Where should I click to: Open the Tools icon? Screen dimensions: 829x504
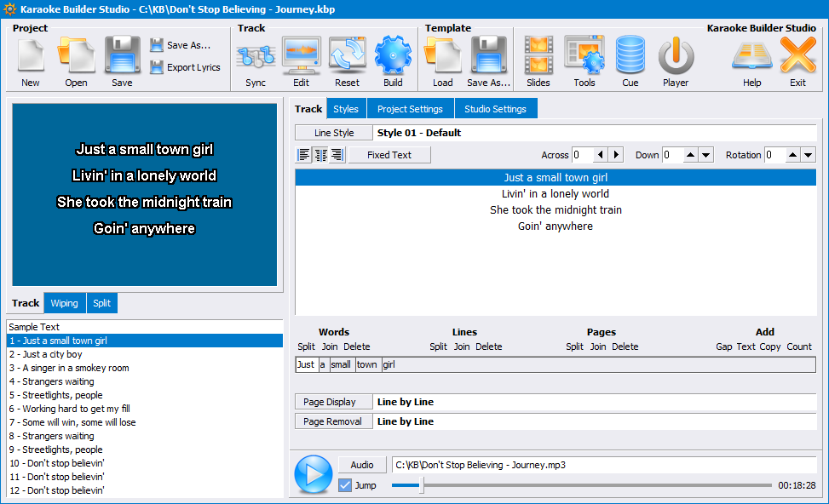[x=584, y=58]
